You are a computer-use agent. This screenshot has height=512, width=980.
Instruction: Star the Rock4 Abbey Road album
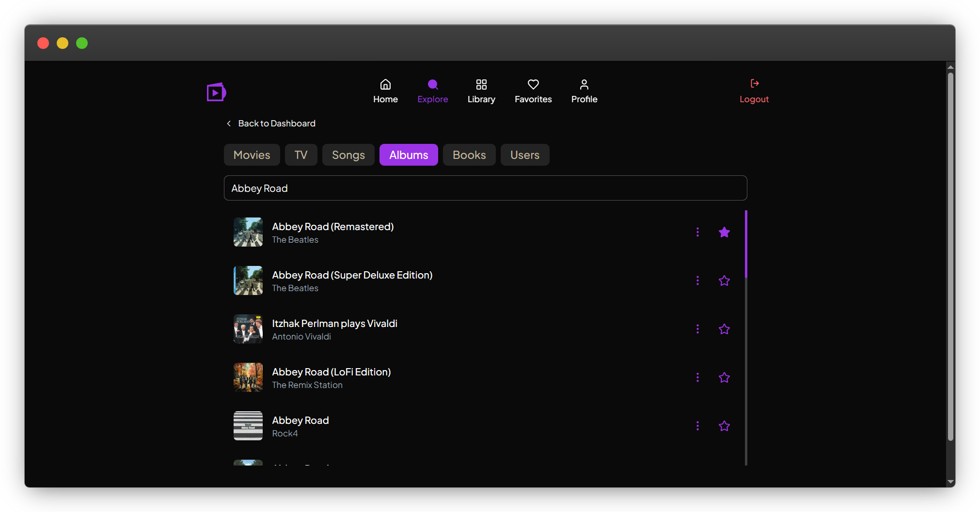[724, 426]
